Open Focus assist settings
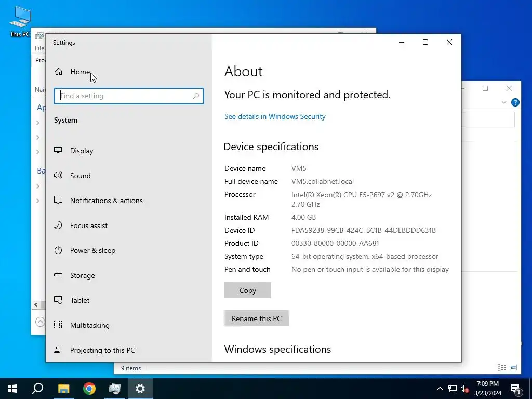The height and width of the screenshot is (399, 532). 81,225
